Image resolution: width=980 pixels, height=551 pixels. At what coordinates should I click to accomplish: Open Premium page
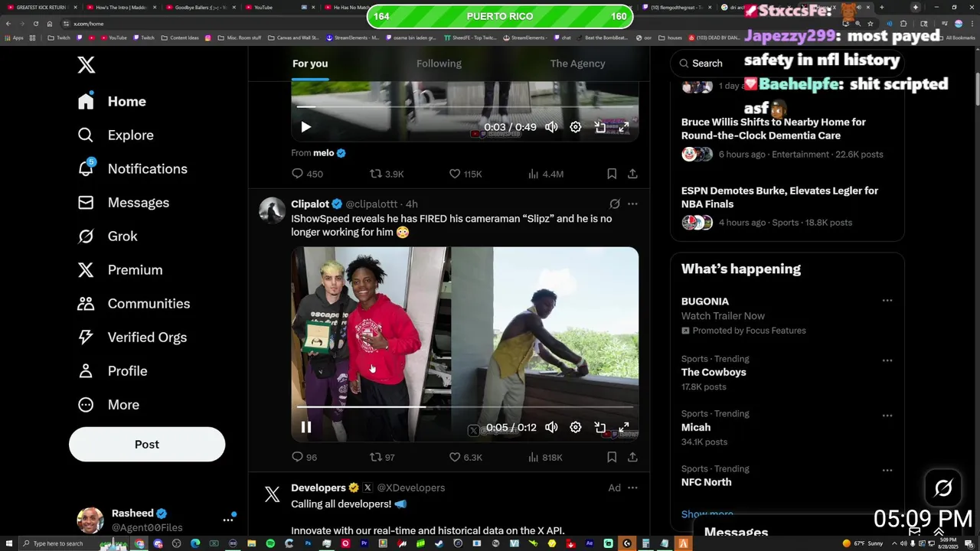pyautogui.click(x=120, y=269)
